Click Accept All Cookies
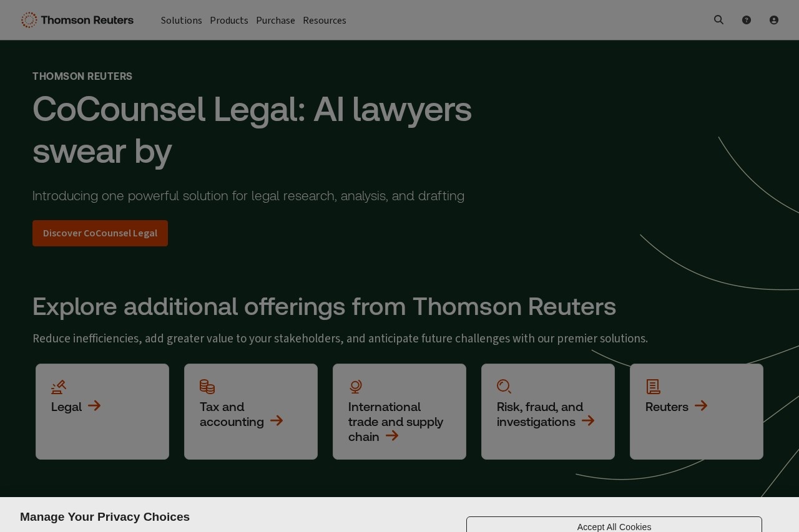Viewport: 799px width, 532px height. (x=614, y=526)
